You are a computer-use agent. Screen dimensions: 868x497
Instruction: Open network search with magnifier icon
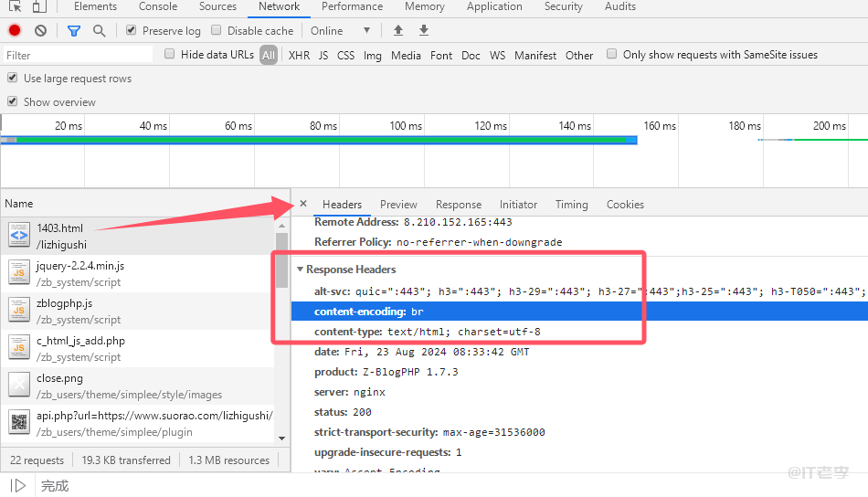click(99, 30)
